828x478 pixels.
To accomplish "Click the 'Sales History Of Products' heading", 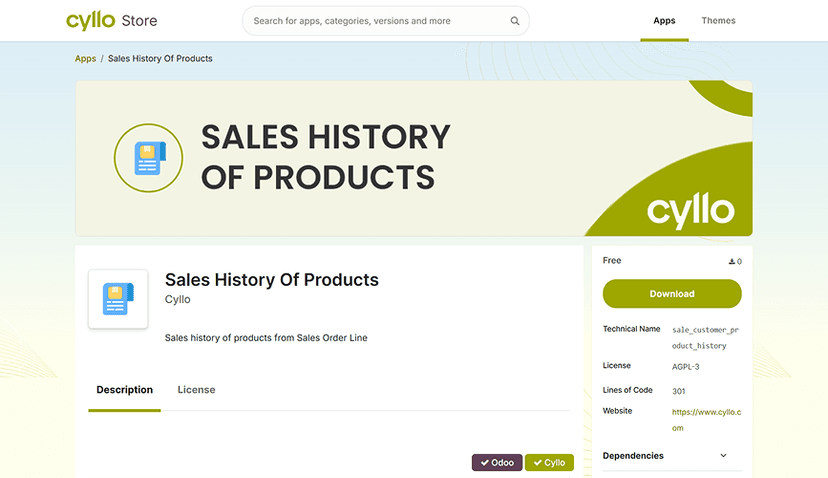I will pos(271,279).
